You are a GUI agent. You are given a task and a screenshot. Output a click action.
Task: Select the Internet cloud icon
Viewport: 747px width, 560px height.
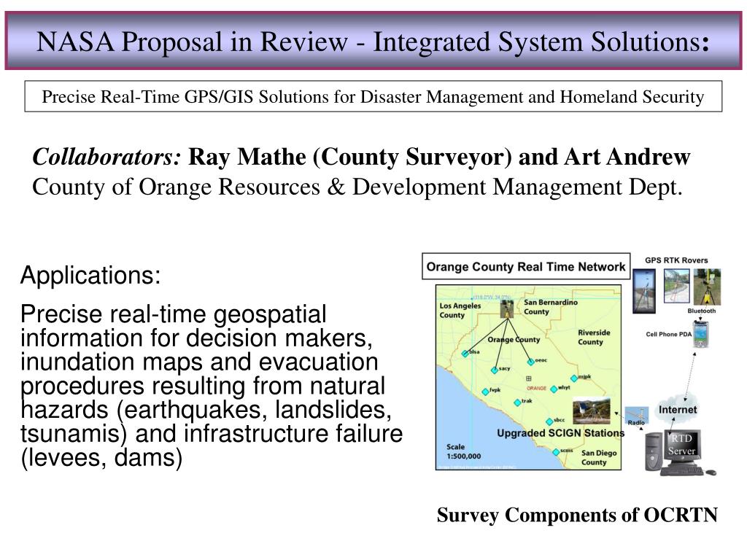coord(677,408)
